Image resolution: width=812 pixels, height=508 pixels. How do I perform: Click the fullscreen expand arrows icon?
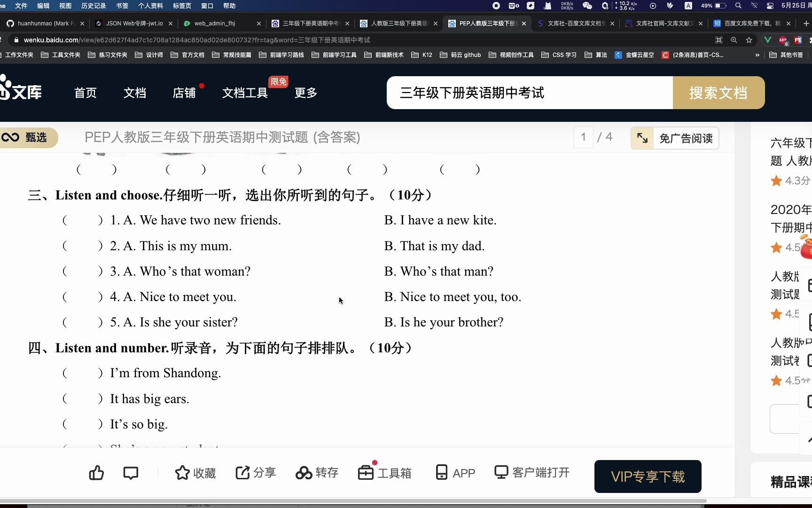pos(642,138)
